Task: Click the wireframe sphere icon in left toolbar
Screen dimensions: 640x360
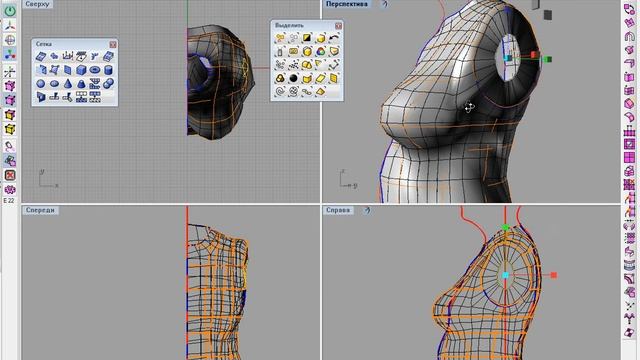Action: click(10, 40)
